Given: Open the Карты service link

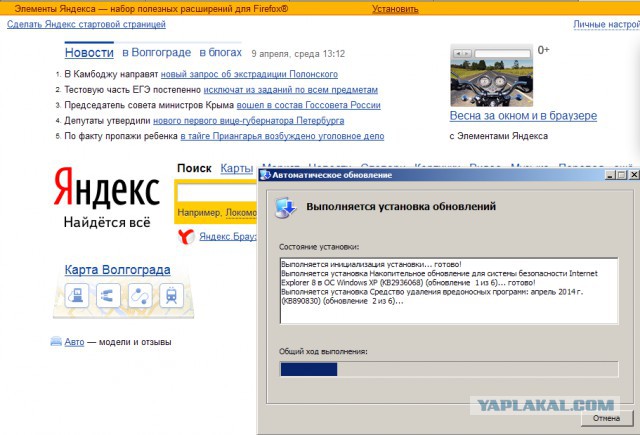Looking at the screenshot, I should coord(237,168).
